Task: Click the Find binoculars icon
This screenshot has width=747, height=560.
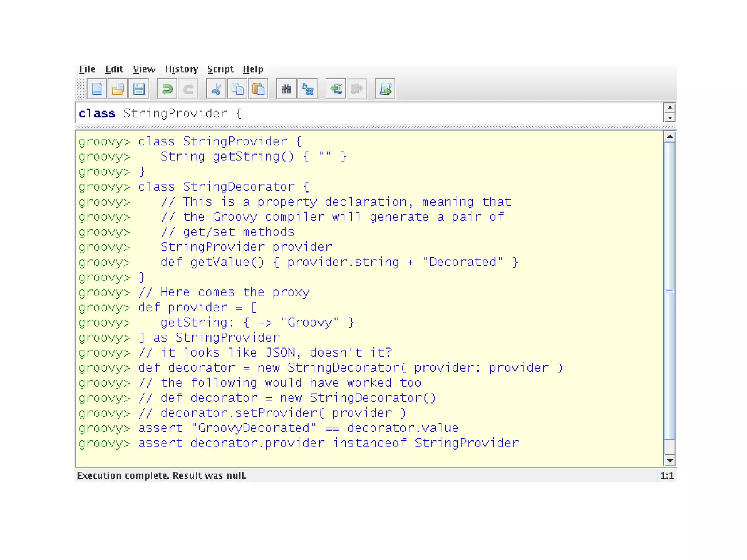Action: click(286, 89)
